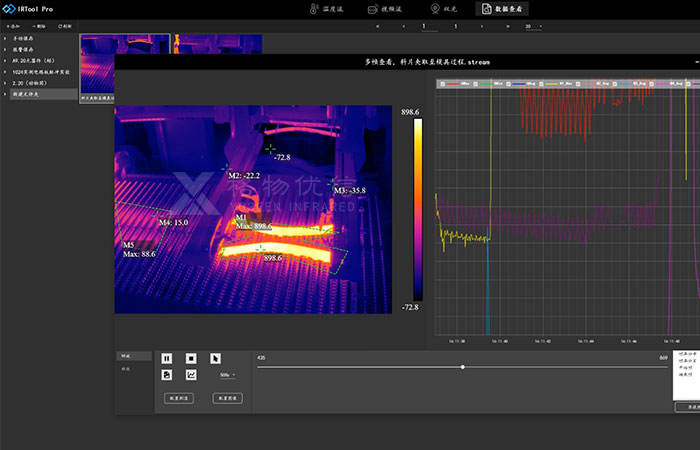Click the IRTool Pro logo icon
This screenshot has height=450, width=700.
pyautogui.click(x=9, y=8)
